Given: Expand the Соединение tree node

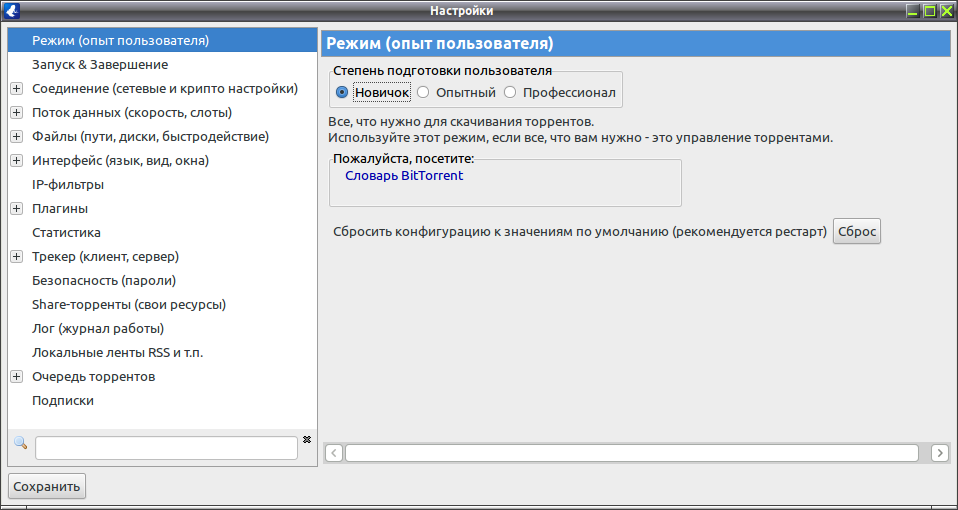Looking at the screenshot, I should (17, 89).
